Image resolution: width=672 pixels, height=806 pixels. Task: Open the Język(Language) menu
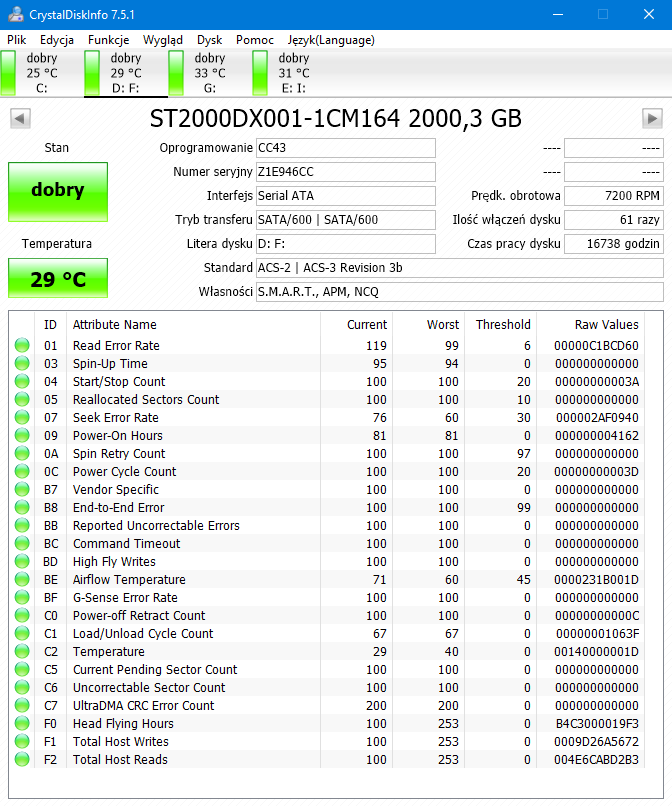coord(331,40)
